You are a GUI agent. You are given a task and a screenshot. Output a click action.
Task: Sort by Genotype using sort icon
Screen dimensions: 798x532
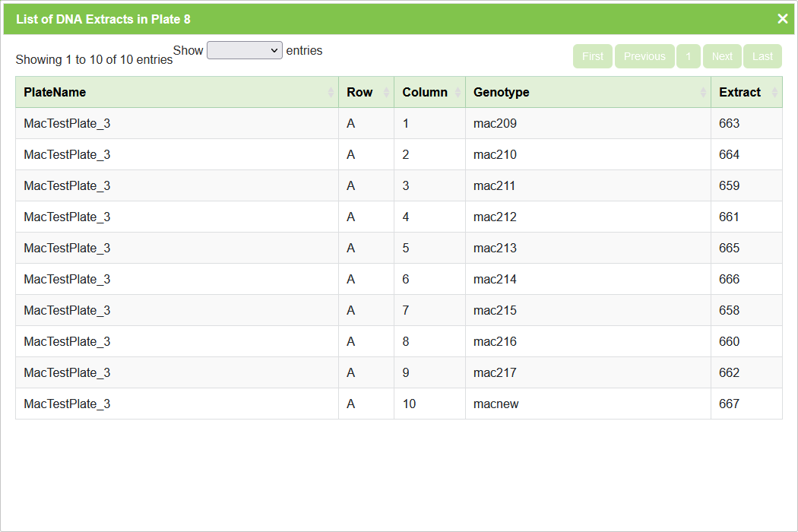703,93
